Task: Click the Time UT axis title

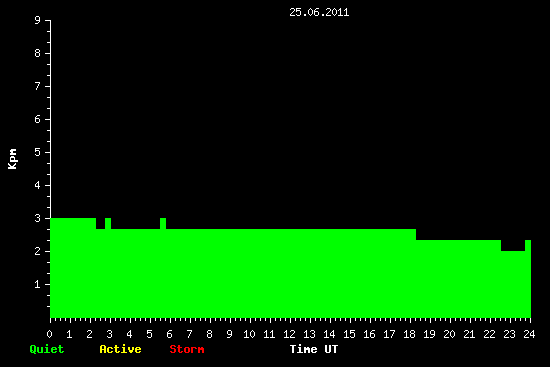Action: 314,349
